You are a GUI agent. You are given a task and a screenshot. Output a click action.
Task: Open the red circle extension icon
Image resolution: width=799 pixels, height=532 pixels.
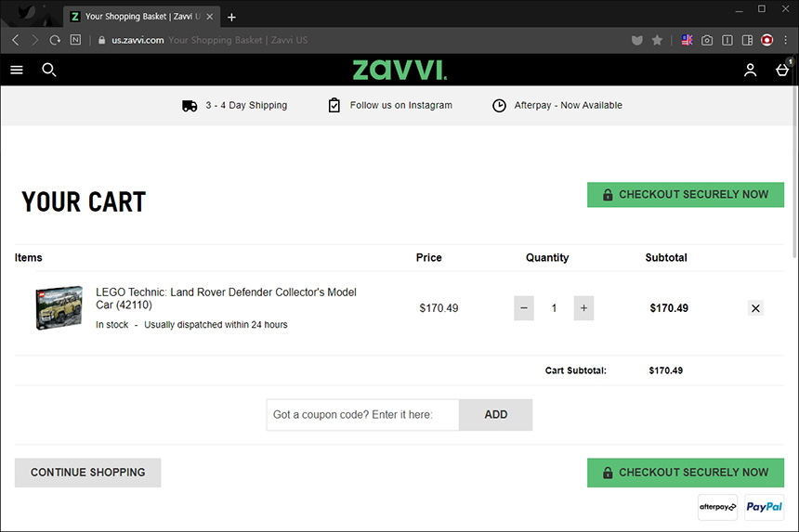[x=766, y=40]
